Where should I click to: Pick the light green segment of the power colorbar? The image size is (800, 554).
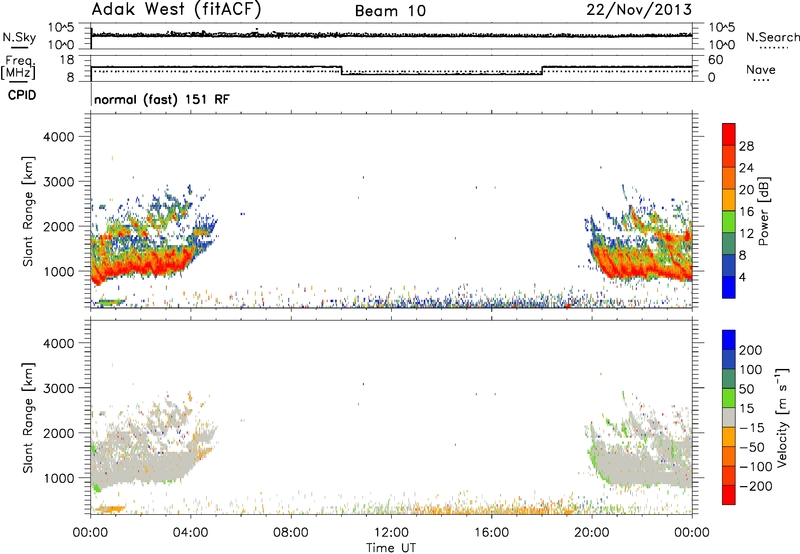[729, 222]
